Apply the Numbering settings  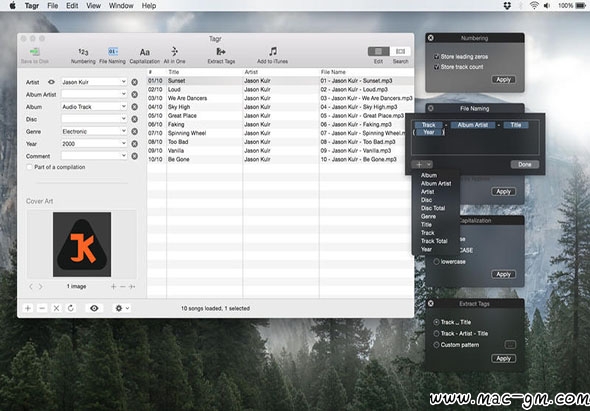coord(503,80)
